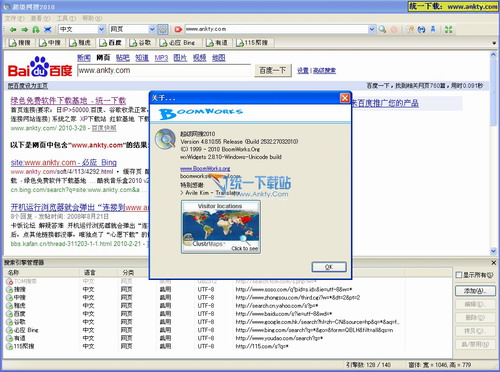Open the 工具 menu
500x372 pixels.
point(66,18)
